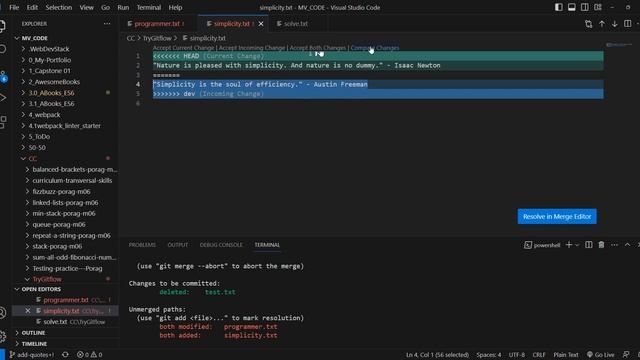The image size is (640, 360).
Task: Open the Source Control view in the activity bar
Action: coord(3,76)
